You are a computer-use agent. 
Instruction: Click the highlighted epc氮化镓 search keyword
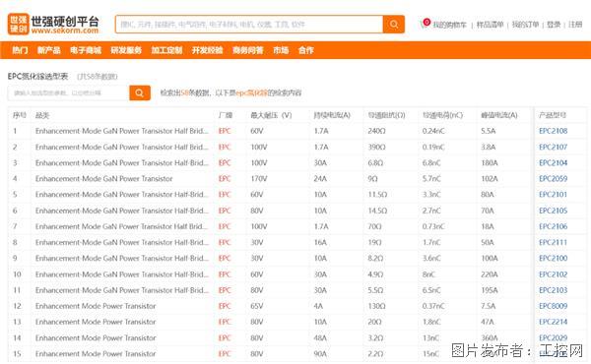point(251,93)
